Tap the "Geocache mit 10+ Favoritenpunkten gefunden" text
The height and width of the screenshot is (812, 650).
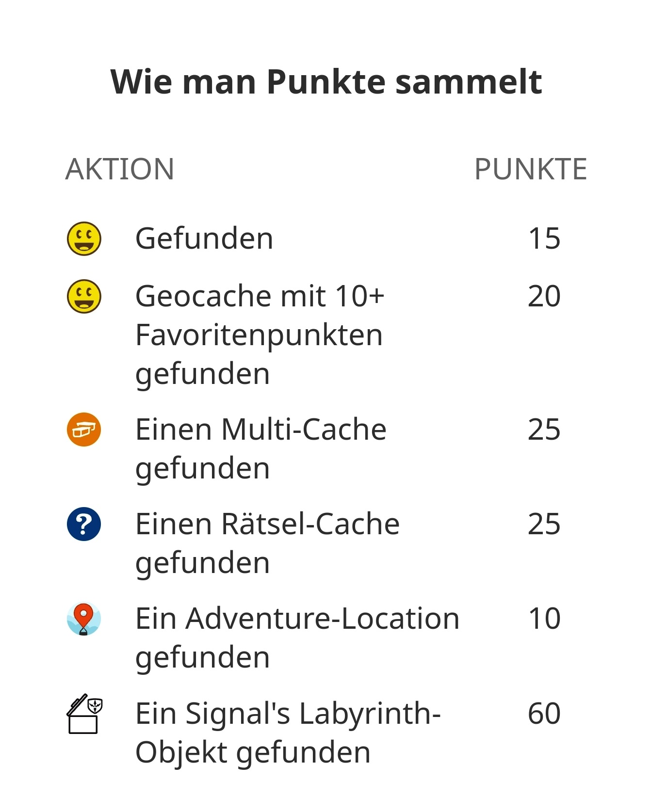tap(260, 334)
